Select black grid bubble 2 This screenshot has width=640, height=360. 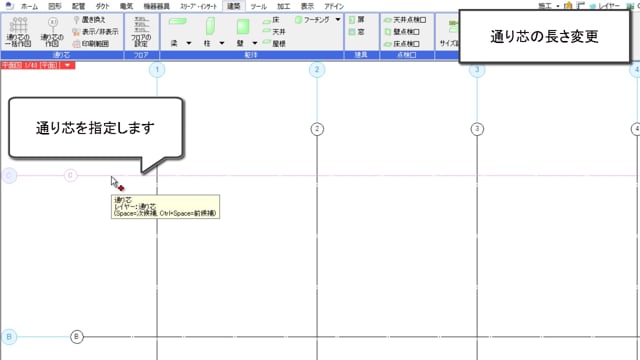click(x=317, y=129)
